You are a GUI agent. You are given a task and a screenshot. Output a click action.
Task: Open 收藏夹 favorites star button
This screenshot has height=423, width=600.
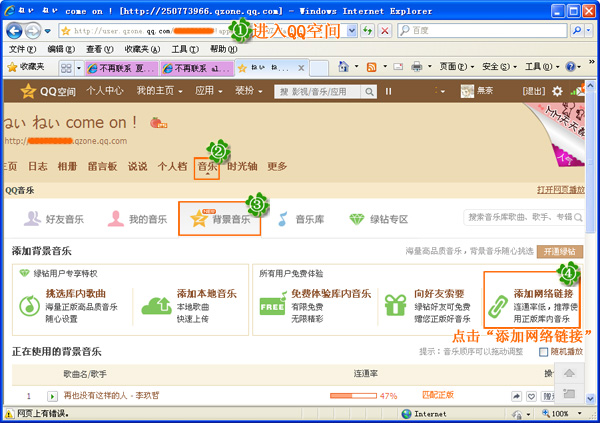[26, 67]
